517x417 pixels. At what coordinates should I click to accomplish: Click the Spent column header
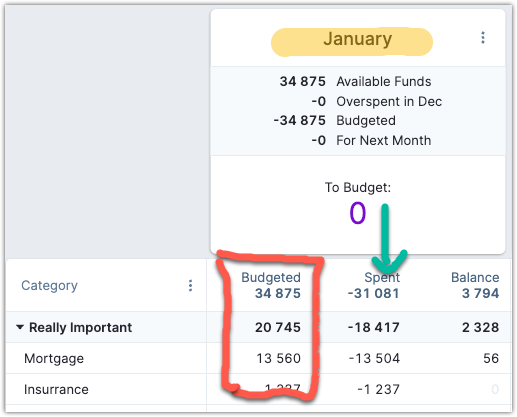pos(382,277)
